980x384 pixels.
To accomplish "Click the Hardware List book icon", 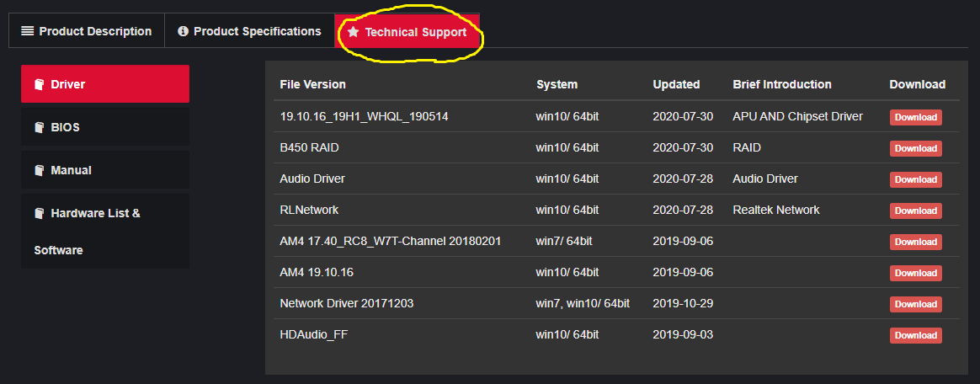I will coord(39,213).
